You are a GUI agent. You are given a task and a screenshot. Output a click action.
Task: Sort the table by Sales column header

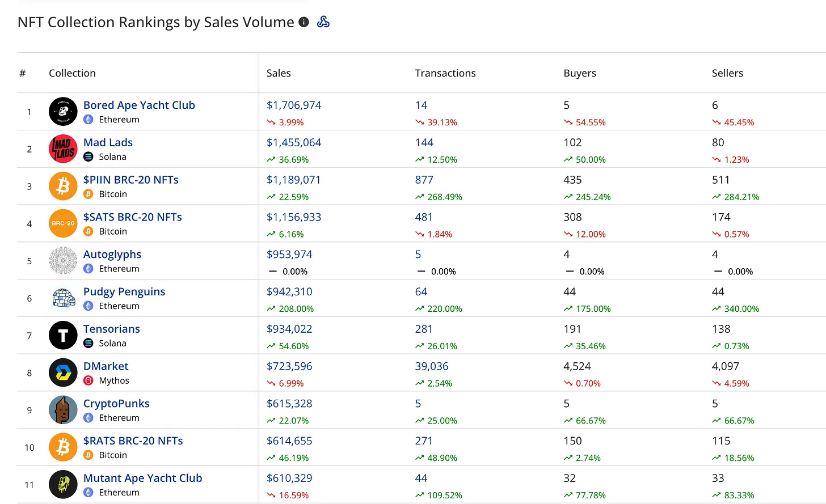pyautogui.click(x=279, y=73)
